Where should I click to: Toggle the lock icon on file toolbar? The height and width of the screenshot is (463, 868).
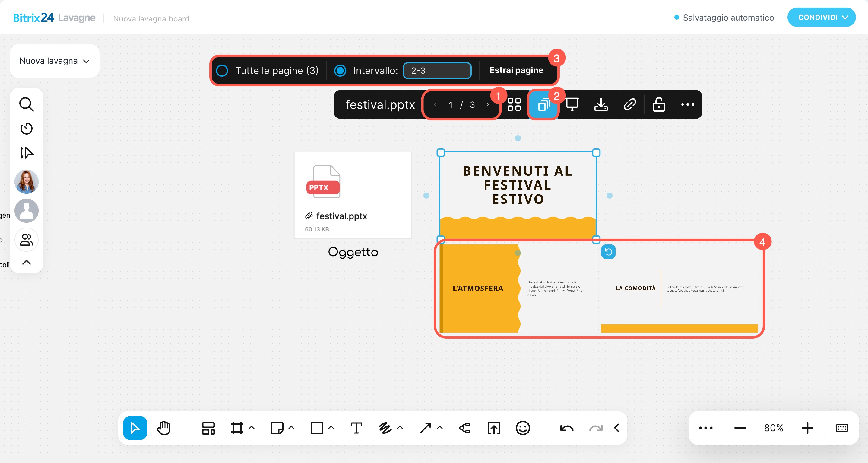[658, 104]
